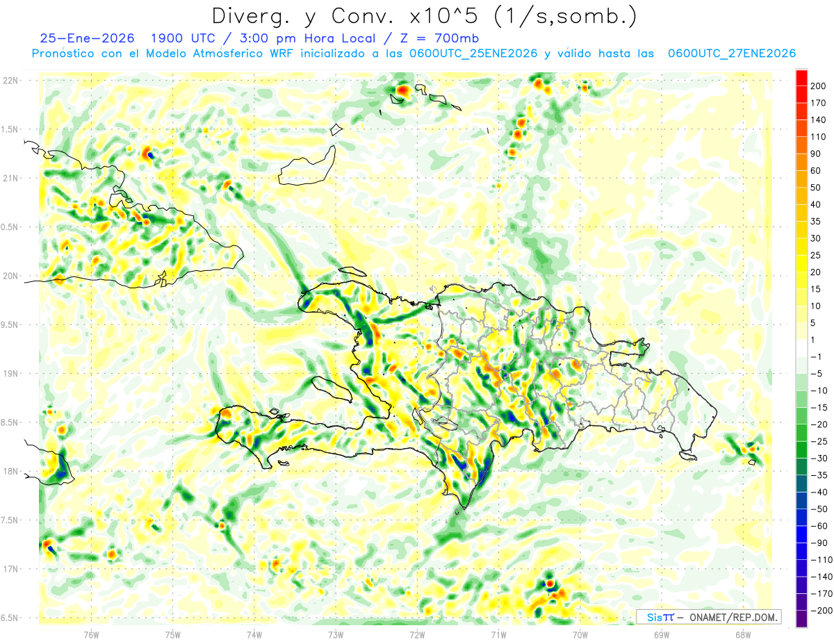834x644 pixels.
Task: Click the colorbar value "-5"
Action: point(817,374)
